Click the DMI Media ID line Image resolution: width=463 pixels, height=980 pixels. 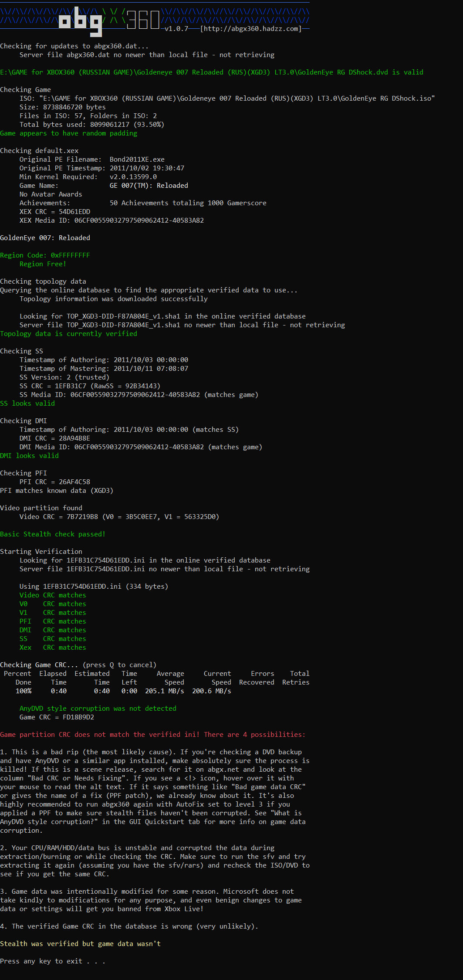tap(141, 447)
